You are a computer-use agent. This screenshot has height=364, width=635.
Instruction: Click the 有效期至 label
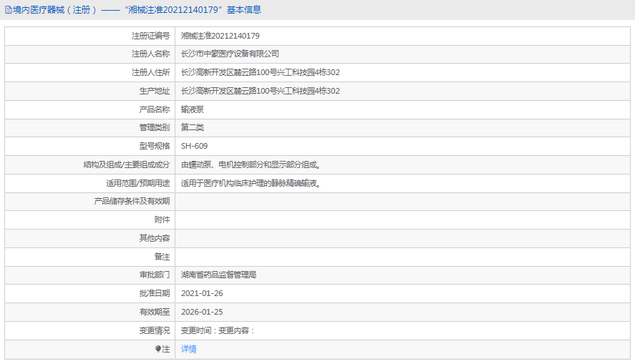coord(155,312)
